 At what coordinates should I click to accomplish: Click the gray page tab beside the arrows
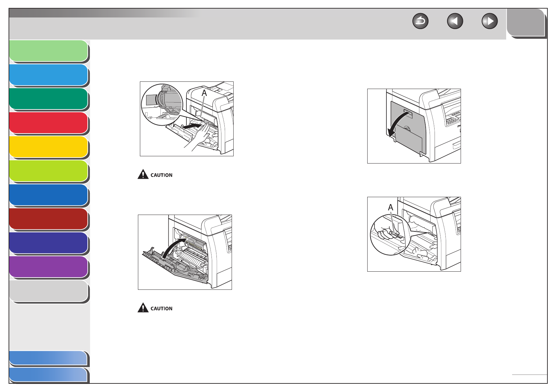coord(526,23)
